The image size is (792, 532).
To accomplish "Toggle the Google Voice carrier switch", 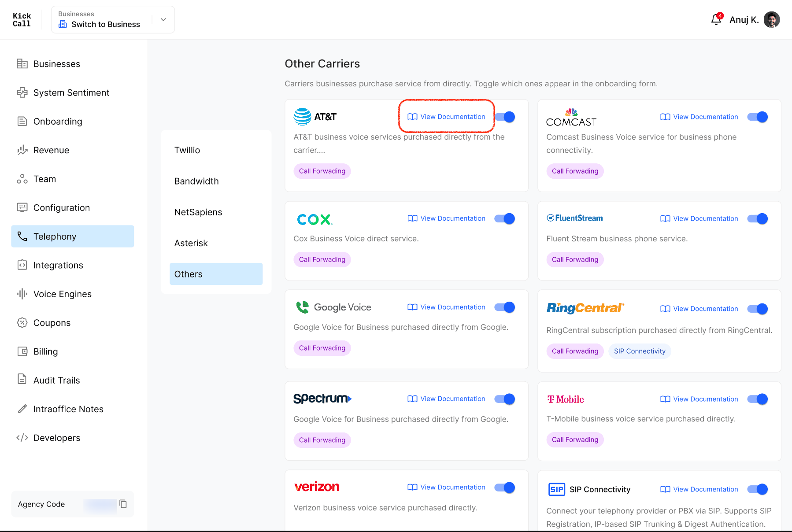I will point(505,307).
